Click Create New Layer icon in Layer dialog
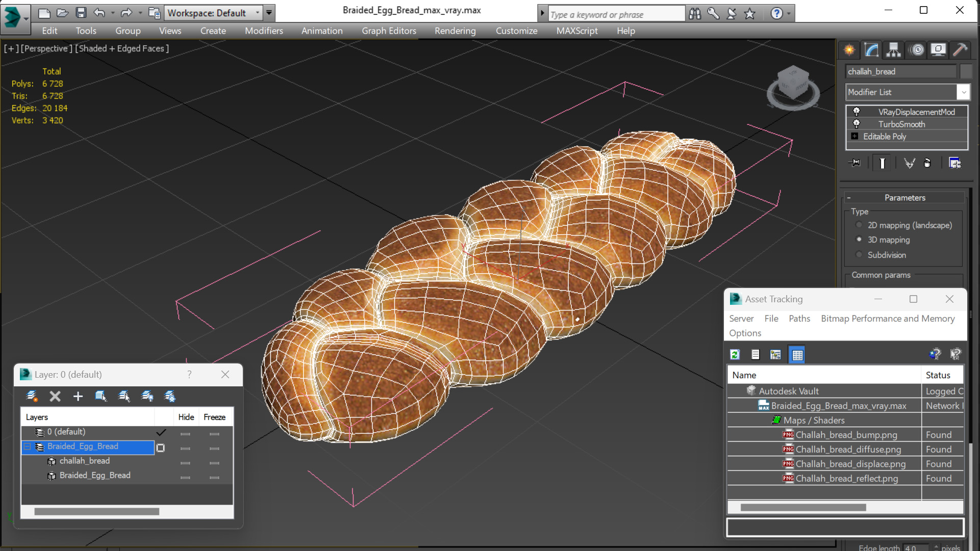The width and height of the screenshot is (980, 551). (x=32, y=396)
